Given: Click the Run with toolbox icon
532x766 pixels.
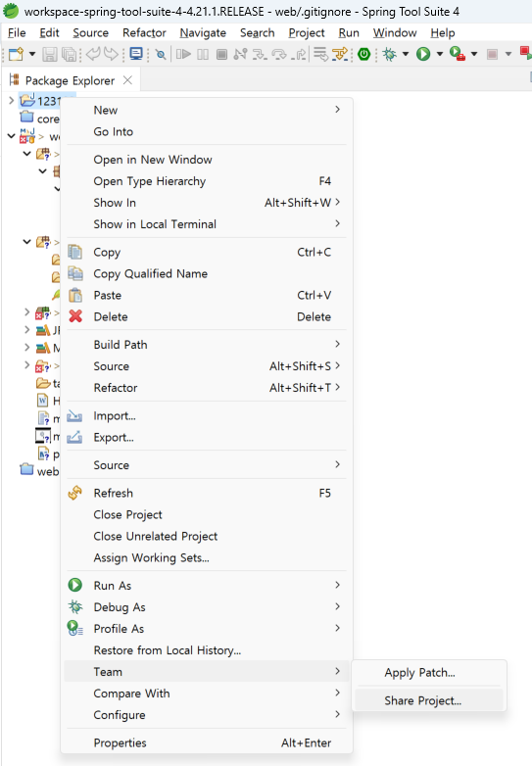Looking at the screenshot, I should [458, 54].
